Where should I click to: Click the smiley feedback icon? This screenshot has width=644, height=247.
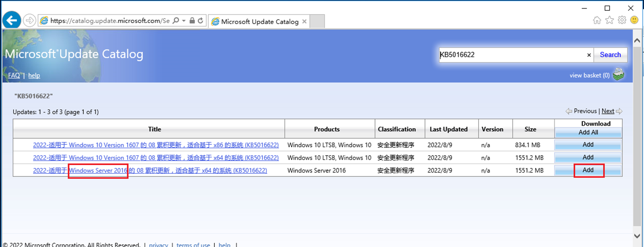634,20
